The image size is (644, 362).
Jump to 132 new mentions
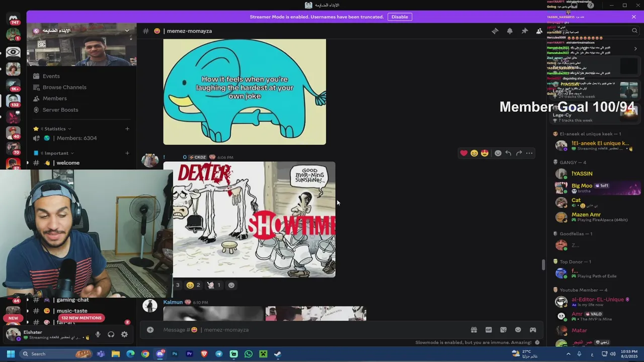click(82, 318)
